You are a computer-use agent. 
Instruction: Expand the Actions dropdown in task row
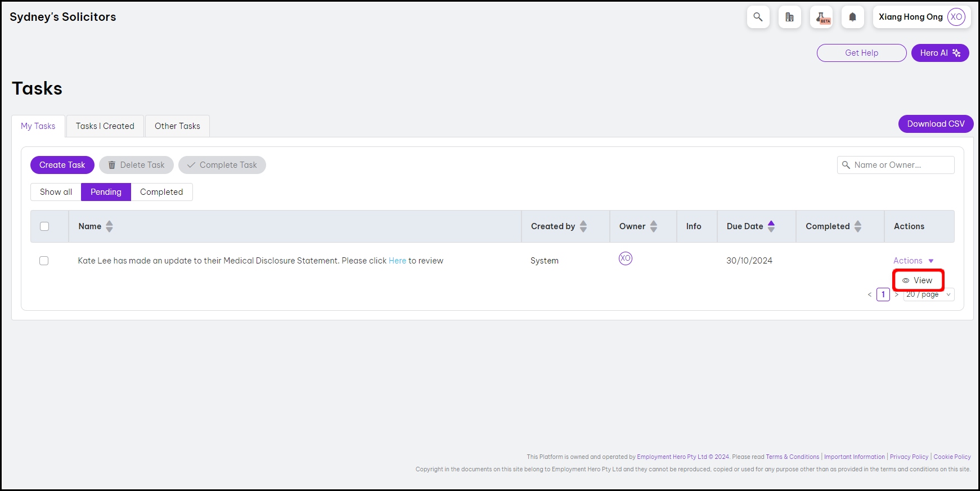click(x=913, y=261)
